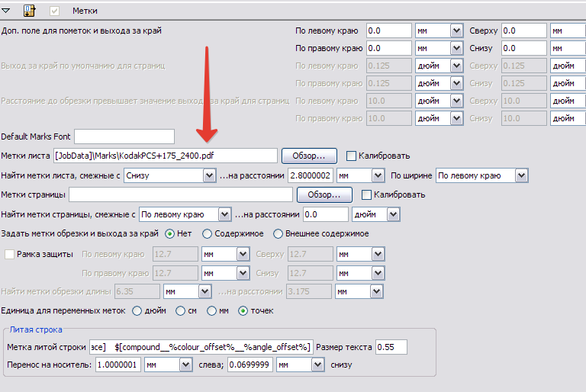The image size is (586, 392).
Task: Click the Задать метки обрезки и выхода за край label
Action: (x=80, y=234)
